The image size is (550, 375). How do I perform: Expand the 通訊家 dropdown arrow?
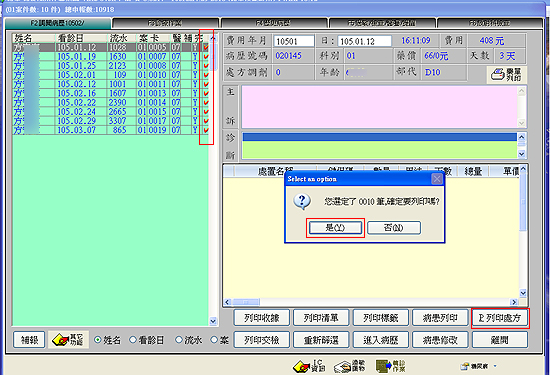pyautogui.click(x=495, y=366)
